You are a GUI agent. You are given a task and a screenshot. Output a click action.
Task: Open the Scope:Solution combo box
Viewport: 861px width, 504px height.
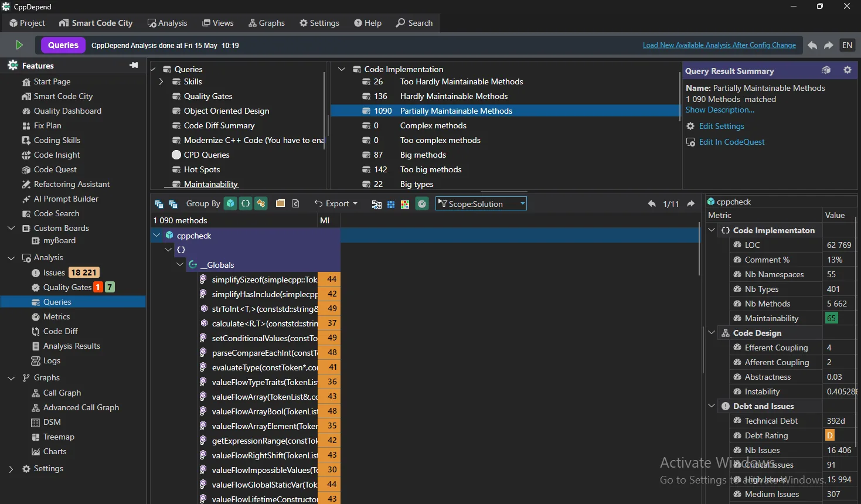pyautogui.click(x=481, y=203)
